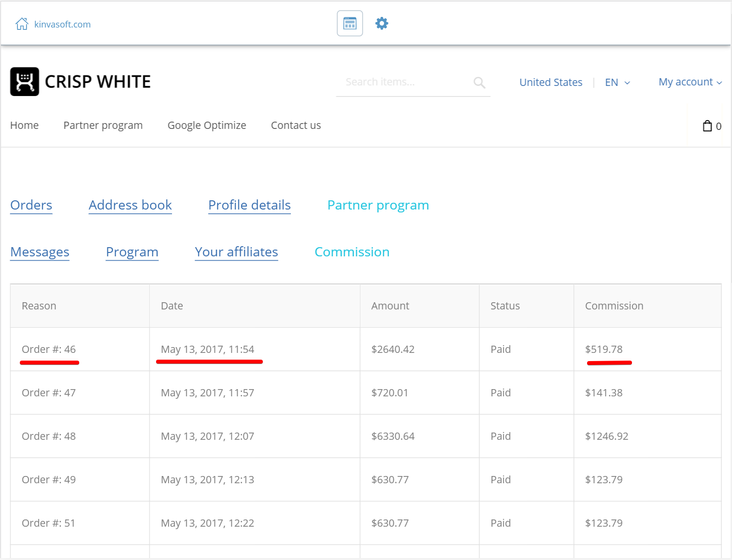The width and height of the screenshot is (732, 560).
Task: Switch to the Orders tab
Action: (x=31, y=205)
